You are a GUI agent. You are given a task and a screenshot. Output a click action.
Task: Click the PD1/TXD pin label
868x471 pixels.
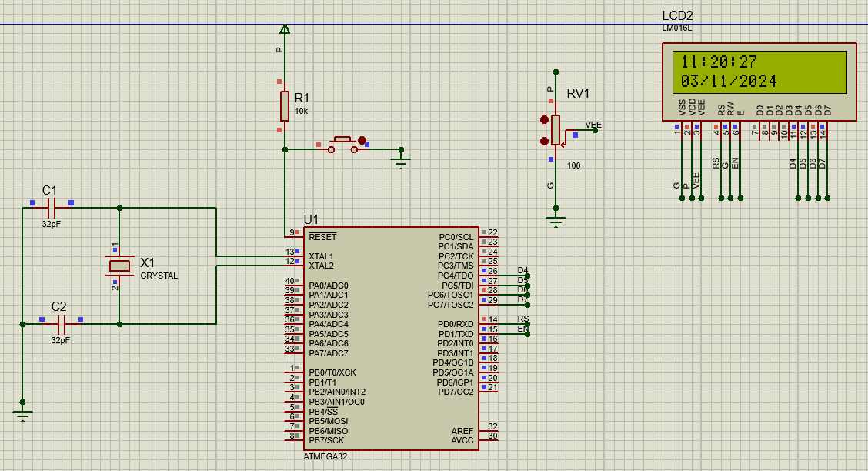tap(456, 334)
